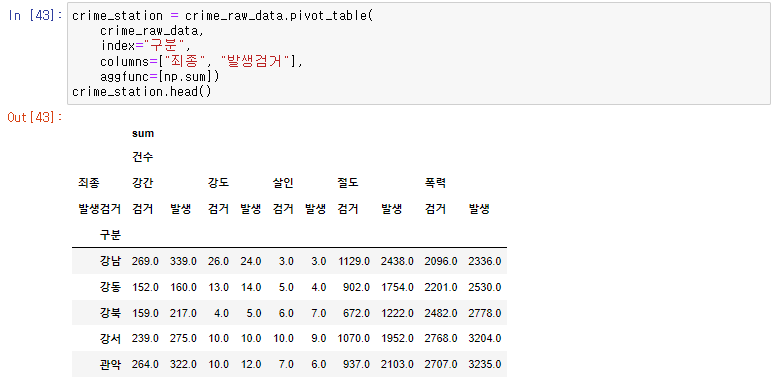Select the '강남' row label
Screen dimensions: 775x382
[x=110, y=261]
